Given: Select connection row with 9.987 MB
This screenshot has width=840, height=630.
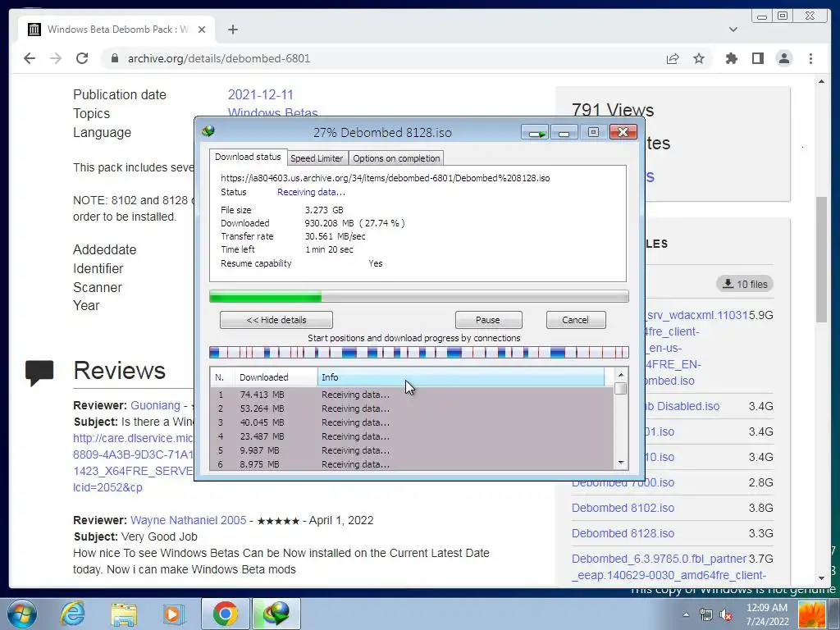Looking at the screenshot, I should (412, 450).
